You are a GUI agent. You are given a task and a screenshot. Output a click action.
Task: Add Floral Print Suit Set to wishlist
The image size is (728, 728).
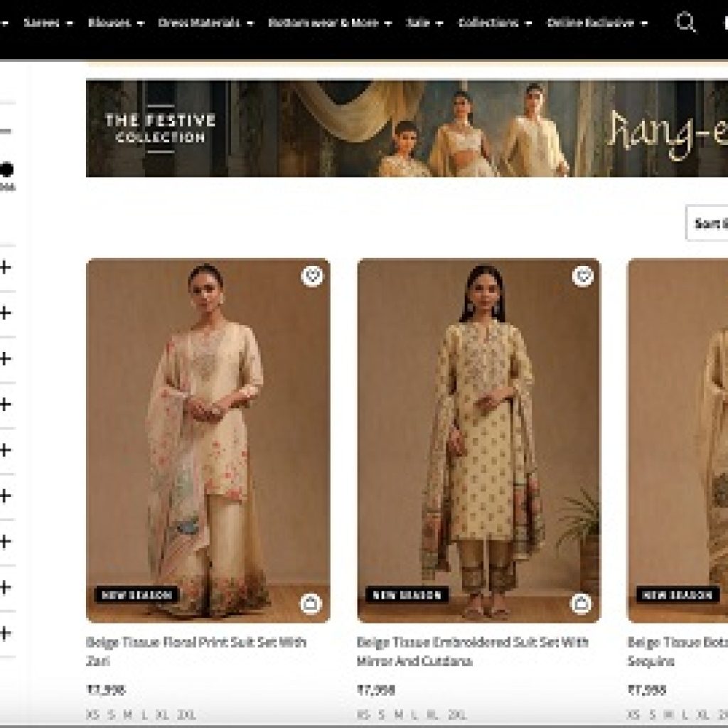(x=311, y=276)
